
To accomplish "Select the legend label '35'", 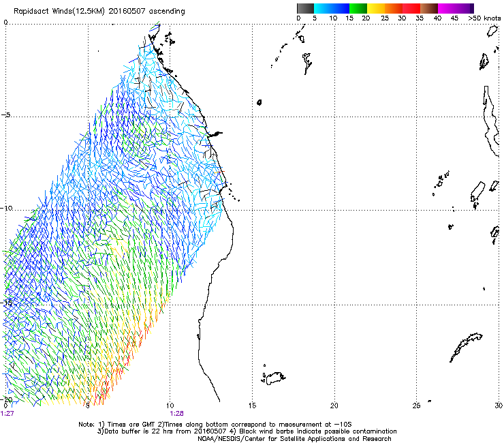I will pyautogui.click(x=420, y=18).
